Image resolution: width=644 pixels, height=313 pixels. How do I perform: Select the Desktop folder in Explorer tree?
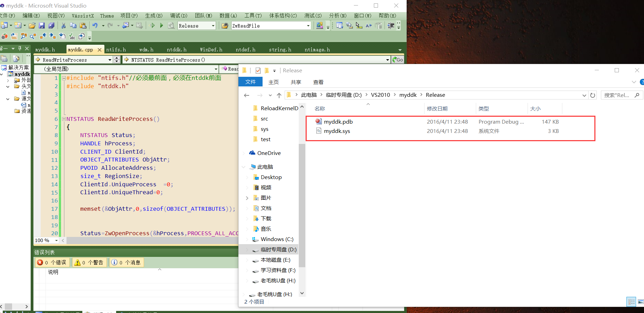(271, 177)
